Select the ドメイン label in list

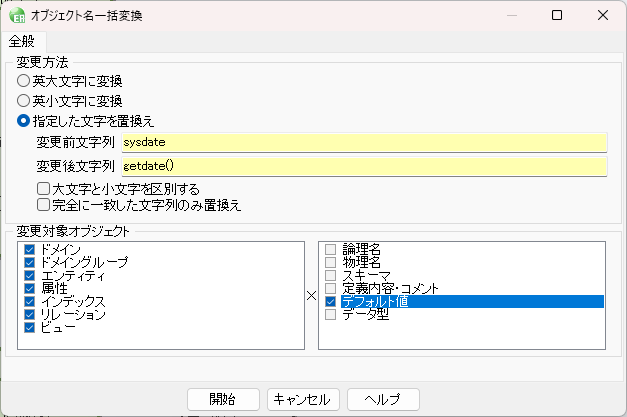pos(60,249)
